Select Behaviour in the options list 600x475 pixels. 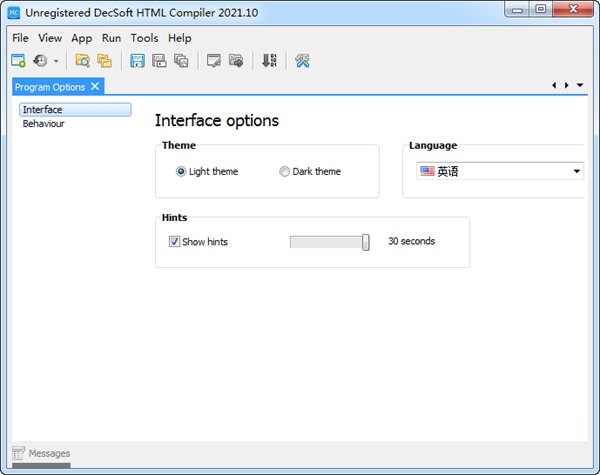click(x=44, y=124)
